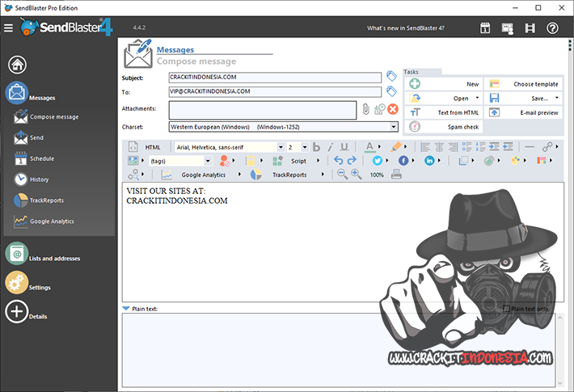Open the Charset dropdown list

(394, 127)
